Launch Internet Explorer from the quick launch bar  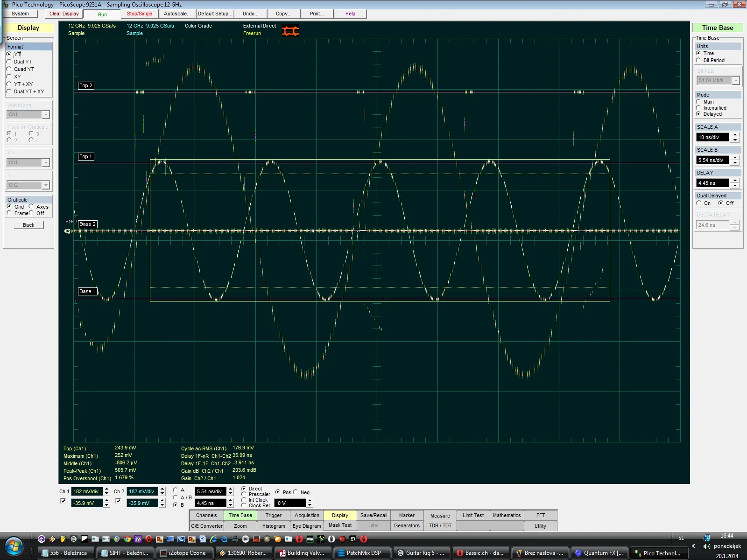click(x=213, y=539)
